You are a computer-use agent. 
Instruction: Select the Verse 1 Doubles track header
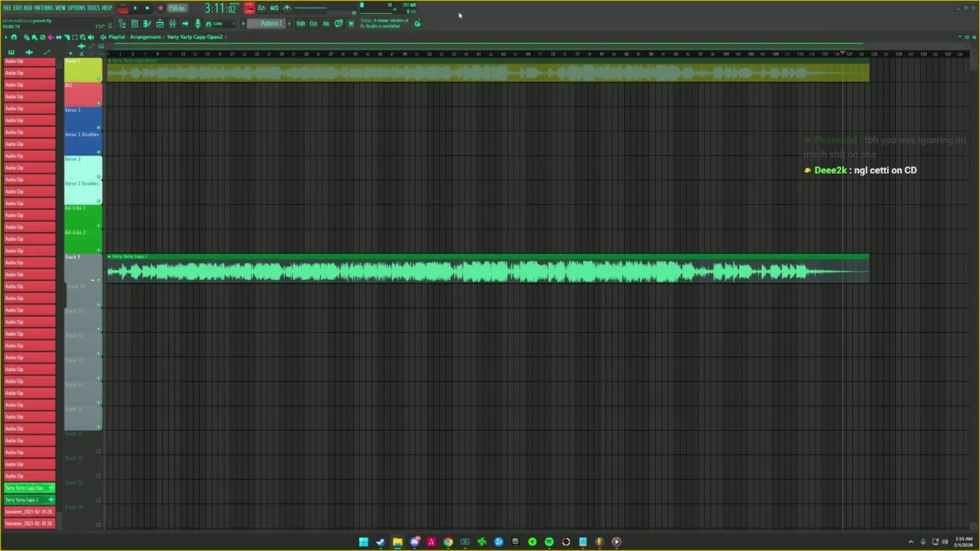coord(83,143)
